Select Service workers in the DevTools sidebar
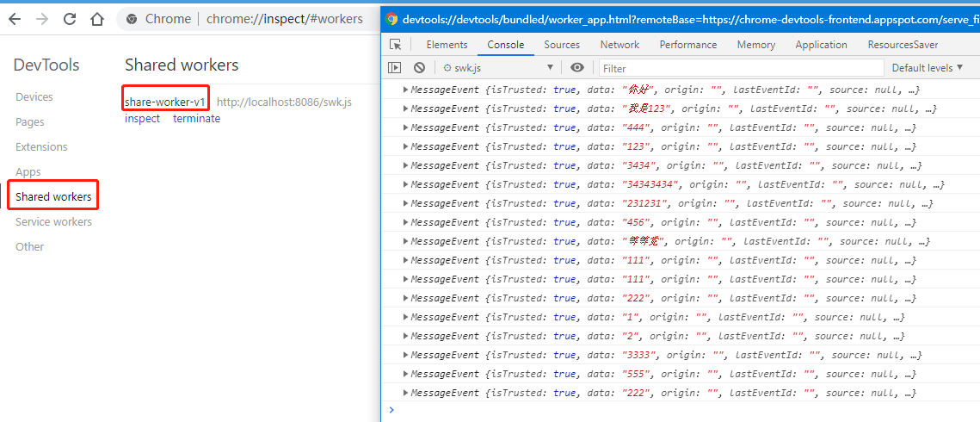980x422 pixels. tap(53, 222)
